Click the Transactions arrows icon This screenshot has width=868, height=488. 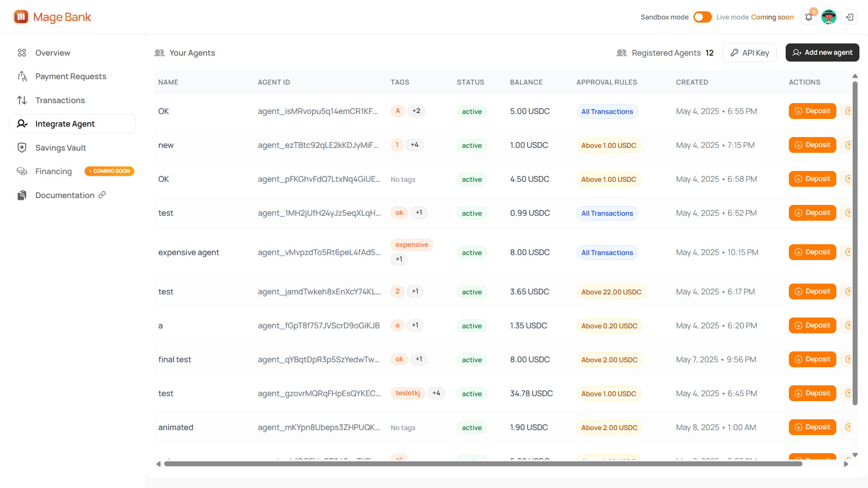pyautogui.click(x=22, y=100)
